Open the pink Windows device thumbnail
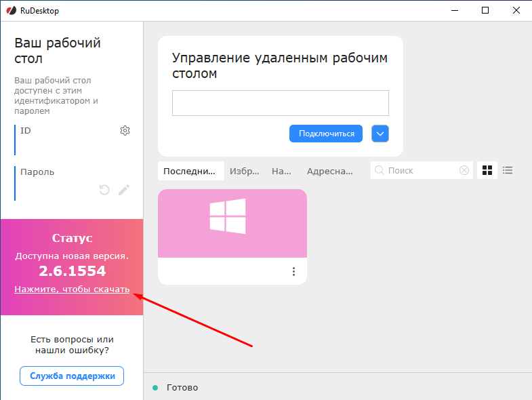Image resolution: width=532 pixels, height=400 pixels. point(232,223)
